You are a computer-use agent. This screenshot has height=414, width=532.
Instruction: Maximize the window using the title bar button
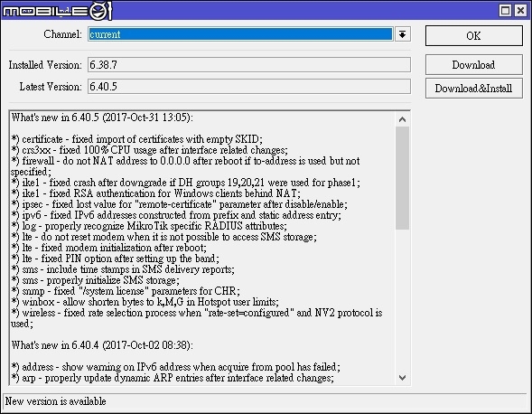coord(505,10)
